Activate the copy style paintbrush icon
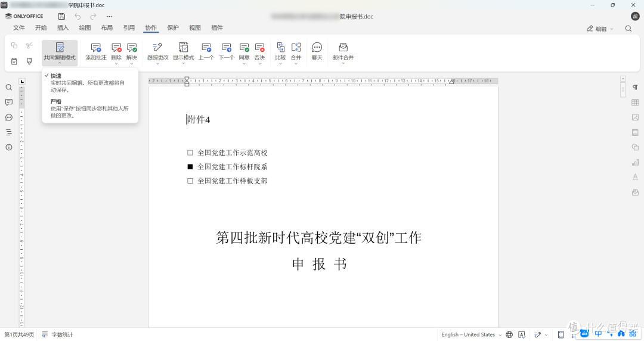 pyautogui.click(x=29, y=61)
